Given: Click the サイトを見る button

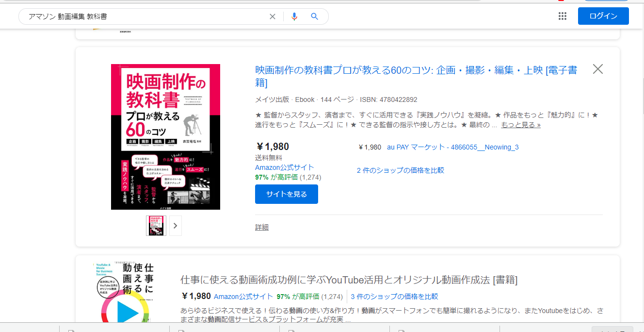Looking at the screenshot, I should (287, 194).
